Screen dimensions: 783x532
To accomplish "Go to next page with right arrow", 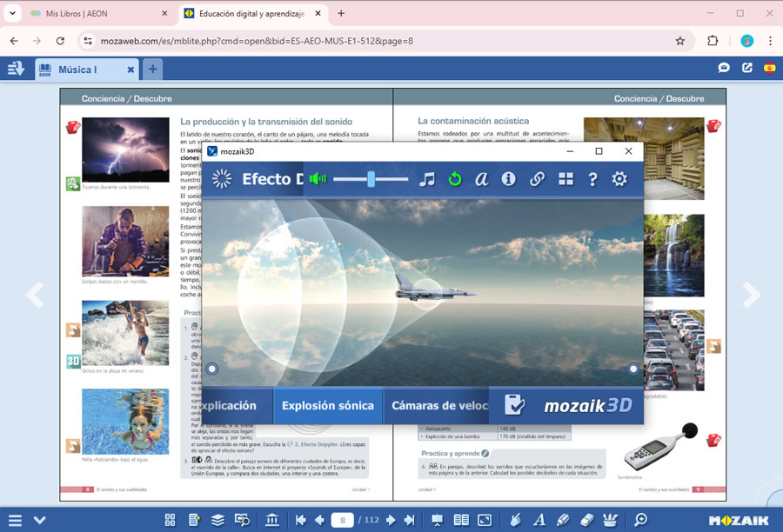I will pos(750,296).
